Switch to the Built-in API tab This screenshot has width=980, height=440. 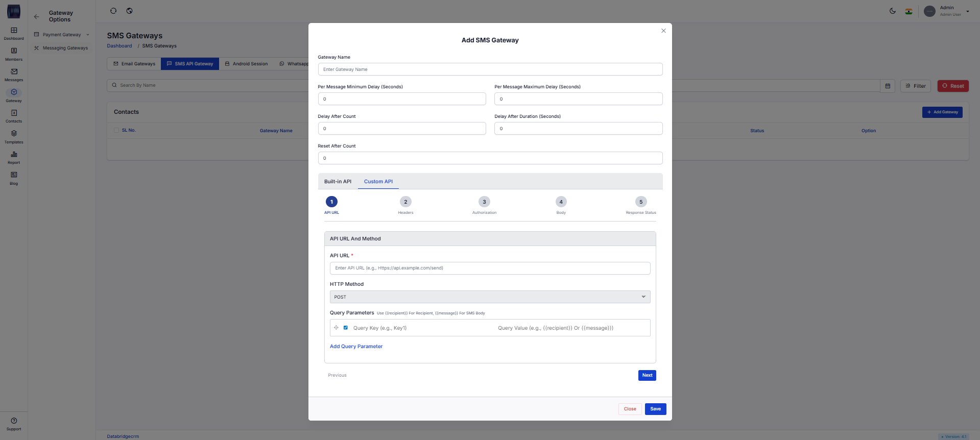[338, 182]
